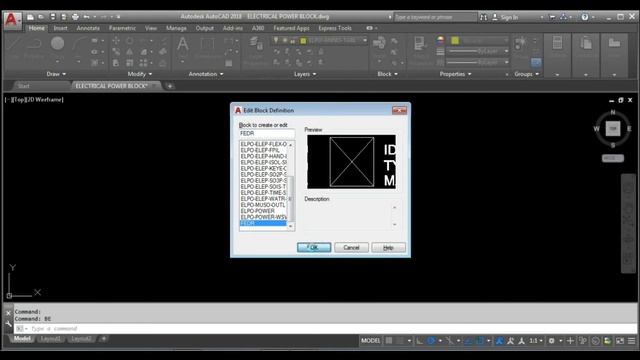Expand the Modify panel dropdown
The image size is (640, 360).
(x=140, y=74)
